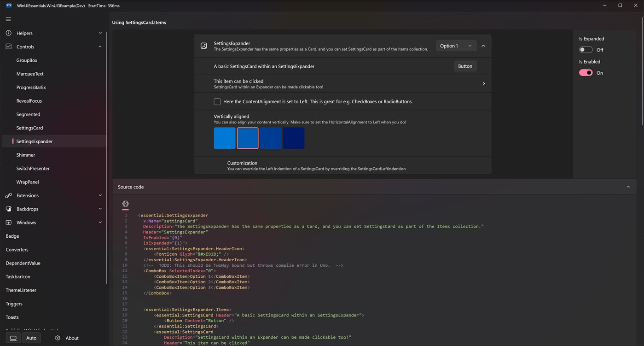This screenshot has width=644, height=346.
Task: Click the Auto theme button
Action: pos(31,338)
